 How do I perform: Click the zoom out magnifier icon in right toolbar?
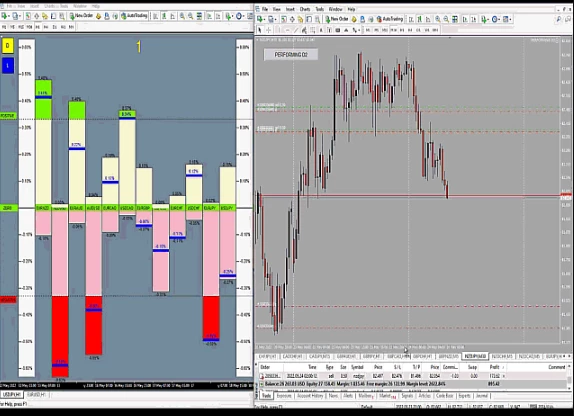(446, 19)
